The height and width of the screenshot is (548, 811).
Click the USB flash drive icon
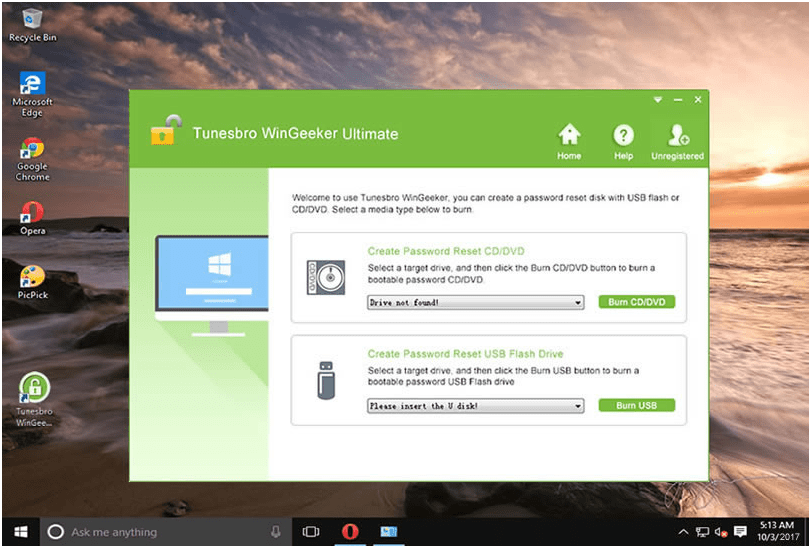coord(326,380)
